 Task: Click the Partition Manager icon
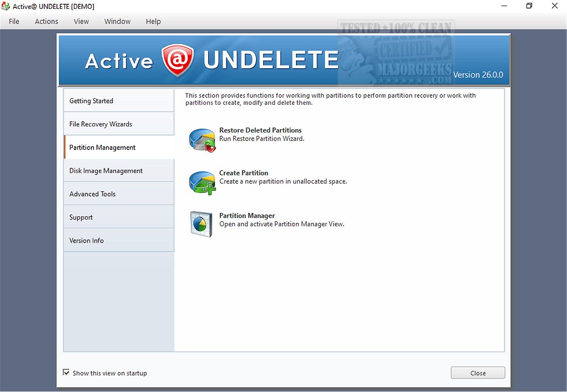point(201,224)
